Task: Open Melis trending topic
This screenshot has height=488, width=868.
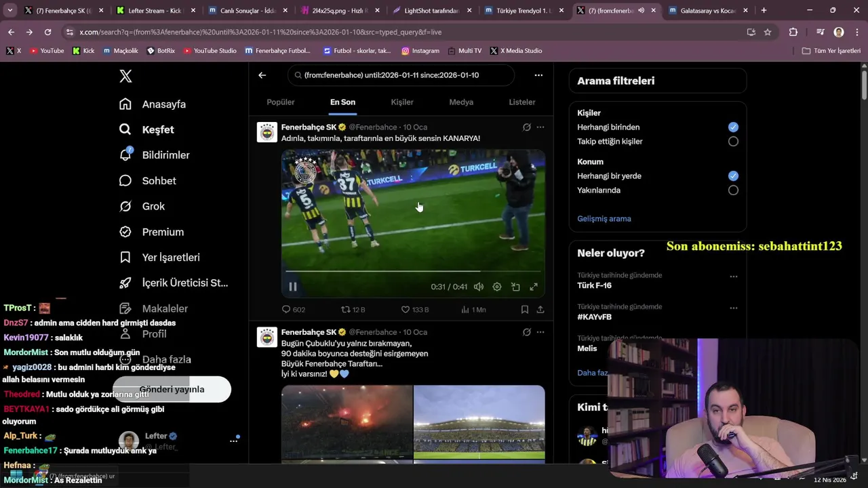Action: pyautogui.click(x=587, y=348)
